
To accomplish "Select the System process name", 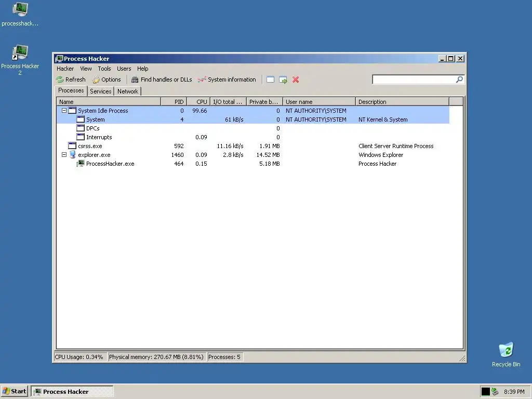I will click(x=96, y=119).
